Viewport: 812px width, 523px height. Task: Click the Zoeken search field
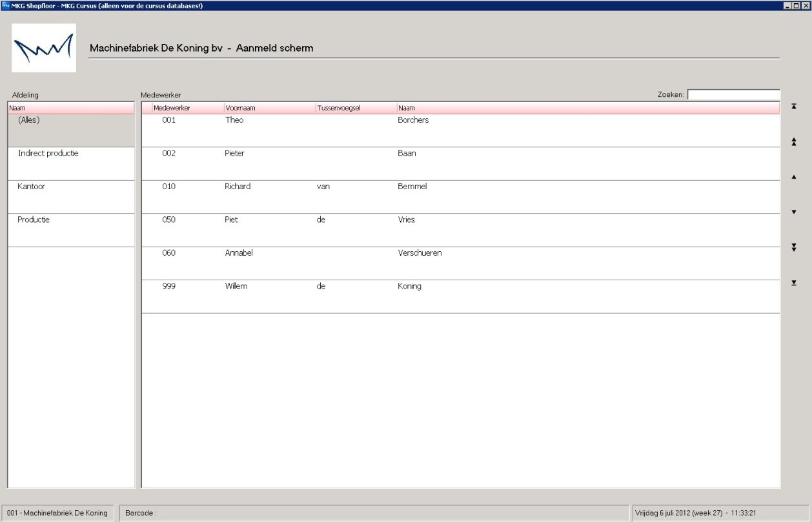pyautogui.click(x=733, y=95)
